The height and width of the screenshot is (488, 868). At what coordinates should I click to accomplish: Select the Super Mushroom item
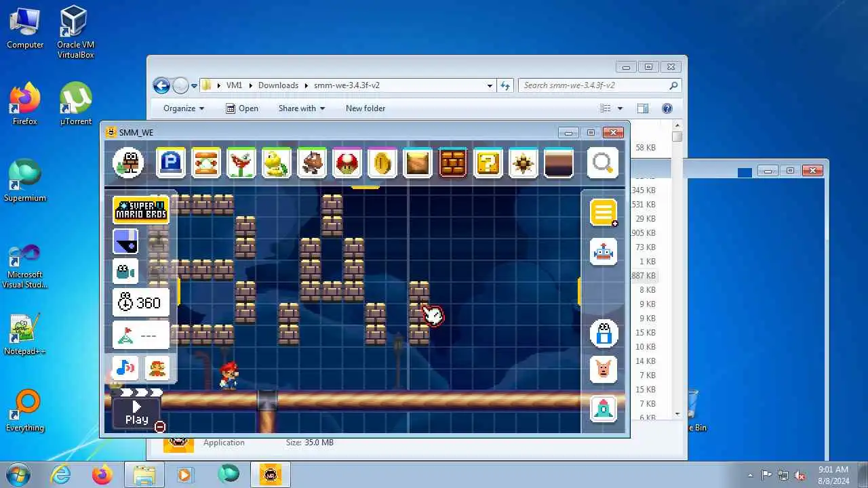click(x=347, y=163)
